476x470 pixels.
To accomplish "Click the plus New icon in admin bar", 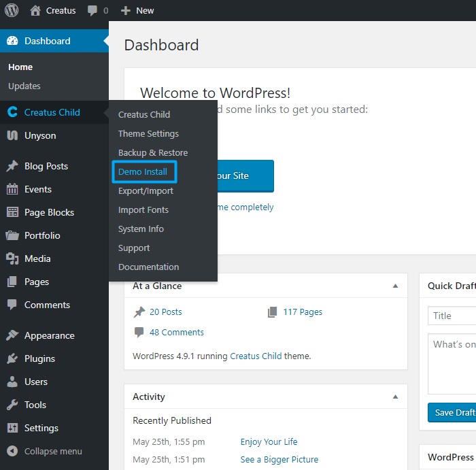I will click(x=125, y=11).
